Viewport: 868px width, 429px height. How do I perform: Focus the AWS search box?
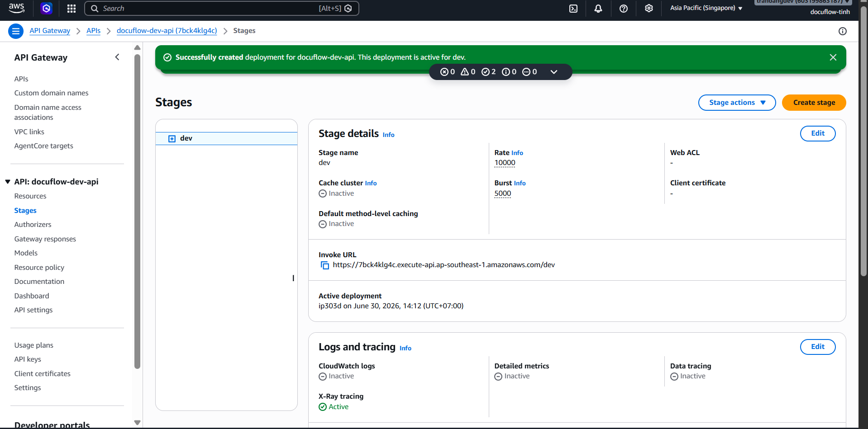tap(221, 8)
